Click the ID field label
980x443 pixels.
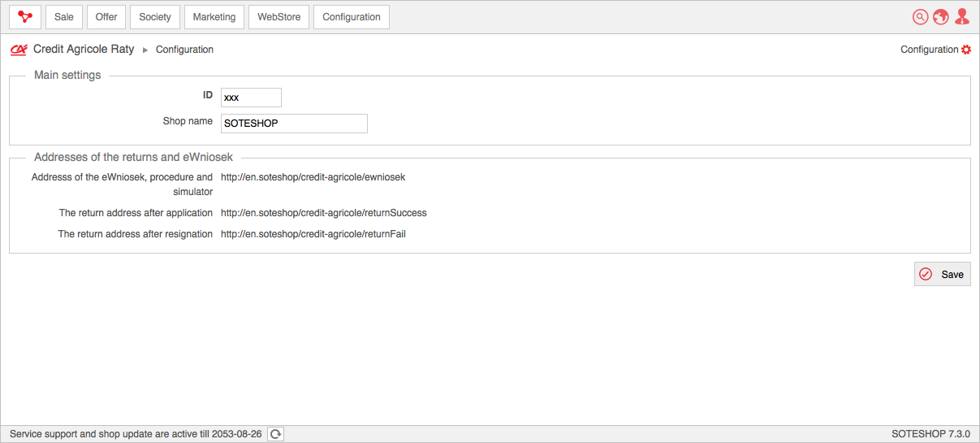208,95
